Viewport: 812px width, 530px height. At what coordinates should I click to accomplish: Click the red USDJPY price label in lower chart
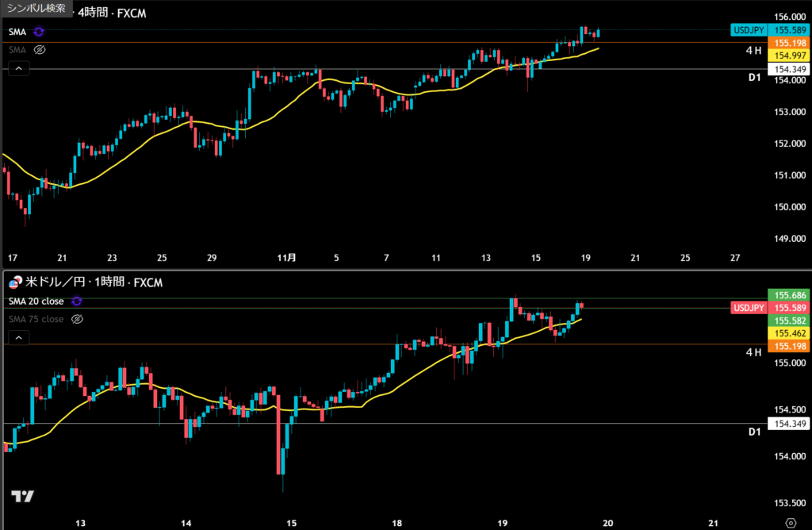(x=749, y=308)
